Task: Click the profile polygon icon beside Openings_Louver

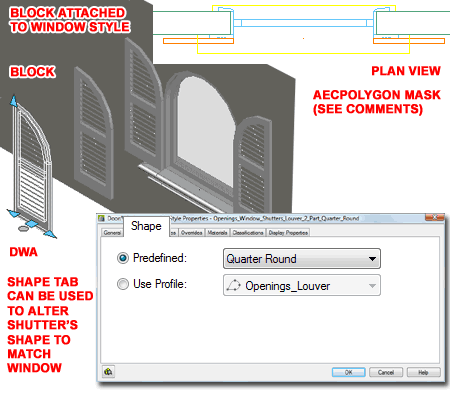Action: (x=233, y=286)
